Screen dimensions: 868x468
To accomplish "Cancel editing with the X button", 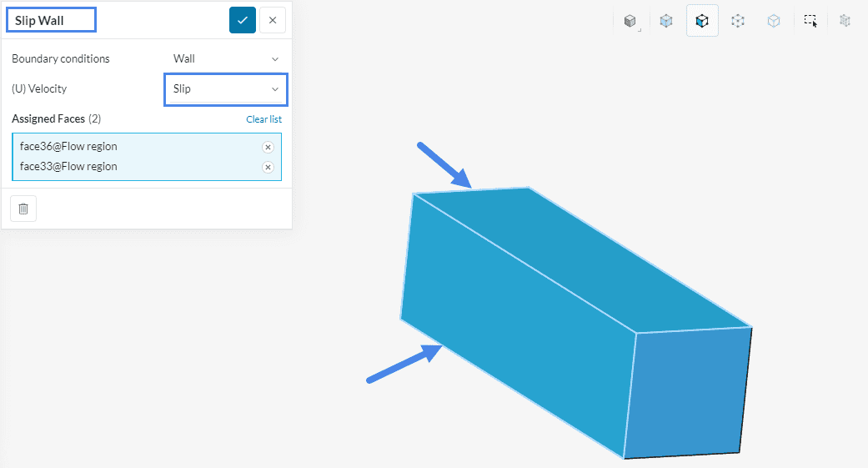I will pyautogui.click(x=273, y=20).
